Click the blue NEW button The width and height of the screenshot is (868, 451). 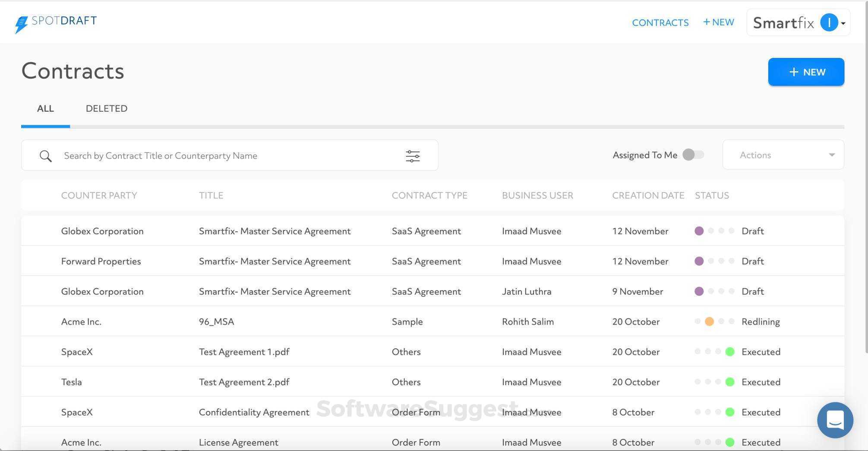[805, 72]
